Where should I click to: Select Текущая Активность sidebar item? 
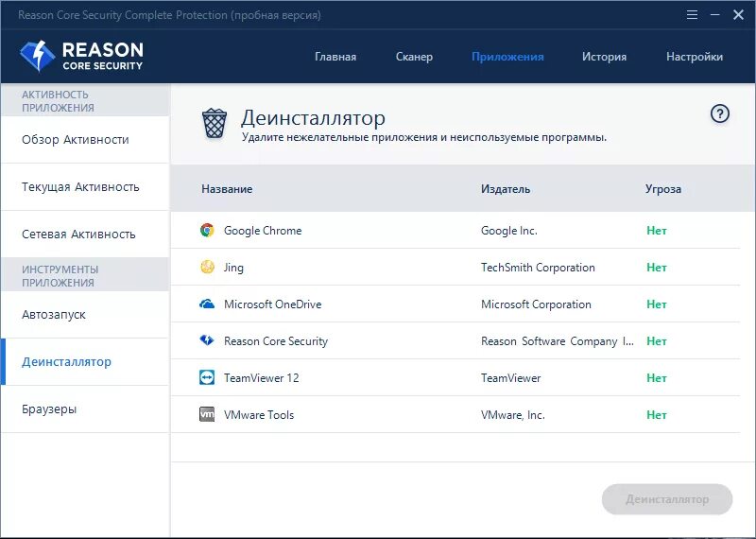[85, 186]
